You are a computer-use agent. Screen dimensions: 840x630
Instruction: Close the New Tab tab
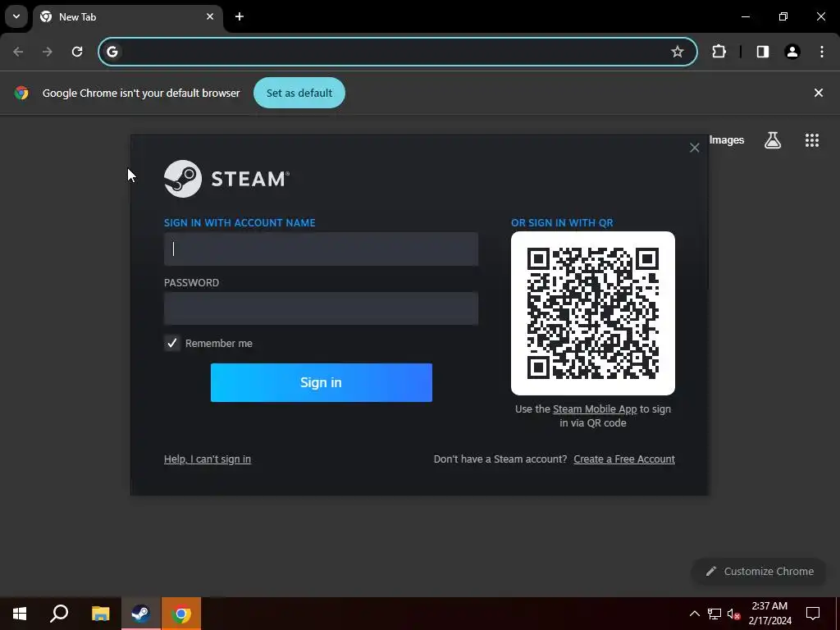[210, 16]
